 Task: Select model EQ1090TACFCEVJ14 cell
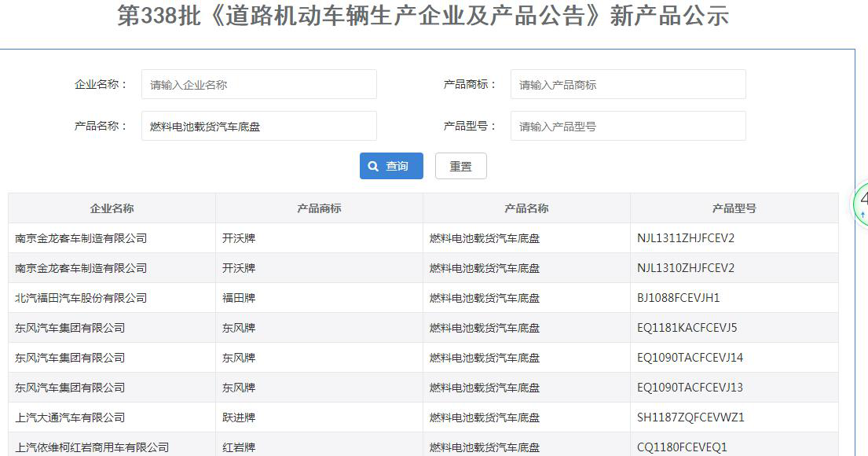tap(734, 358)
